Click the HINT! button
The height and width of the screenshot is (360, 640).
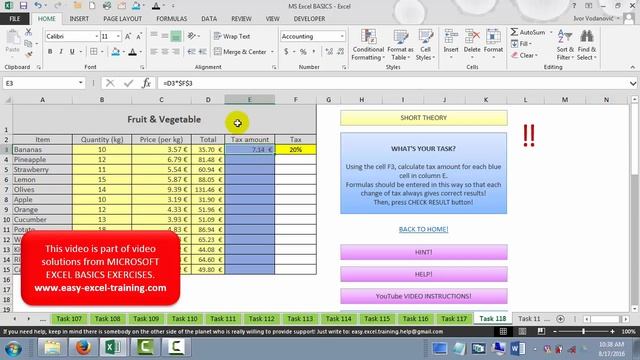pyautogui.click(x=424, y=252)
